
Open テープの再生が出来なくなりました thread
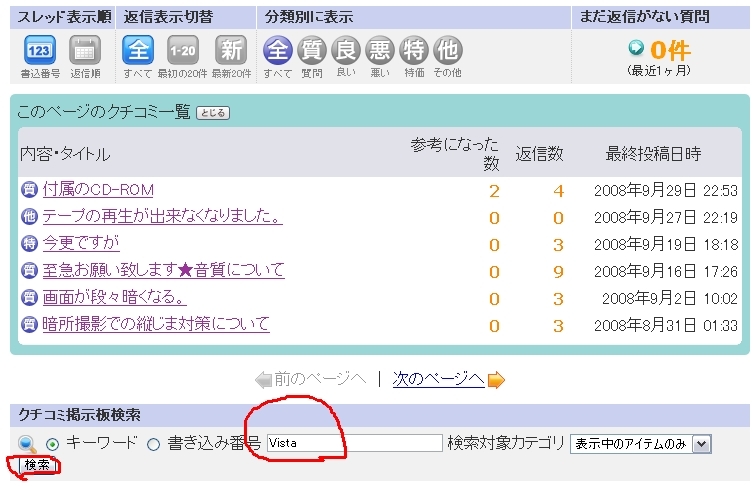click(162, 216)
